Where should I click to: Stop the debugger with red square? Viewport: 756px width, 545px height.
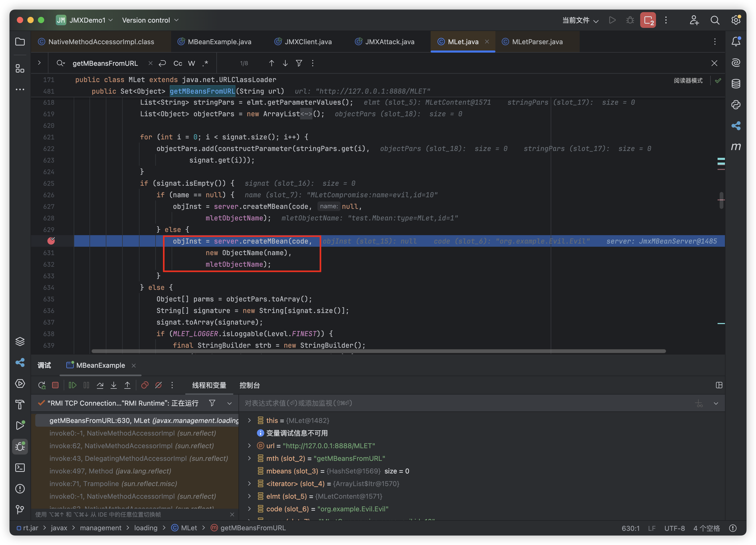coord(55,385)
